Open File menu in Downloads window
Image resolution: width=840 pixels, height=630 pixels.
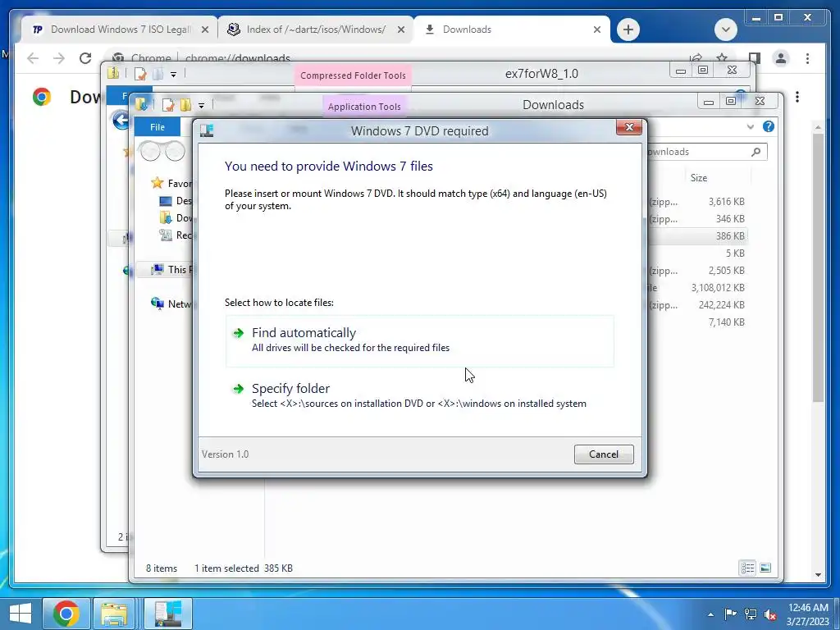click(x=157, y=127)
